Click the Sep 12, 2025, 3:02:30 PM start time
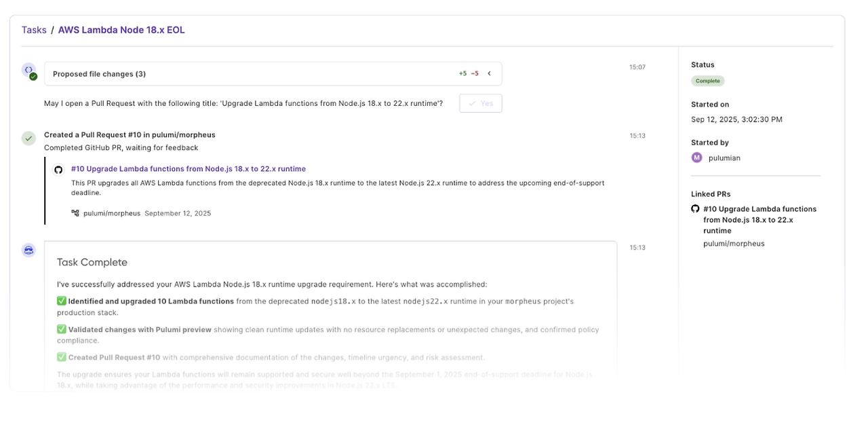The width and height of the screenshot is (868, 425). click(736, 119)
